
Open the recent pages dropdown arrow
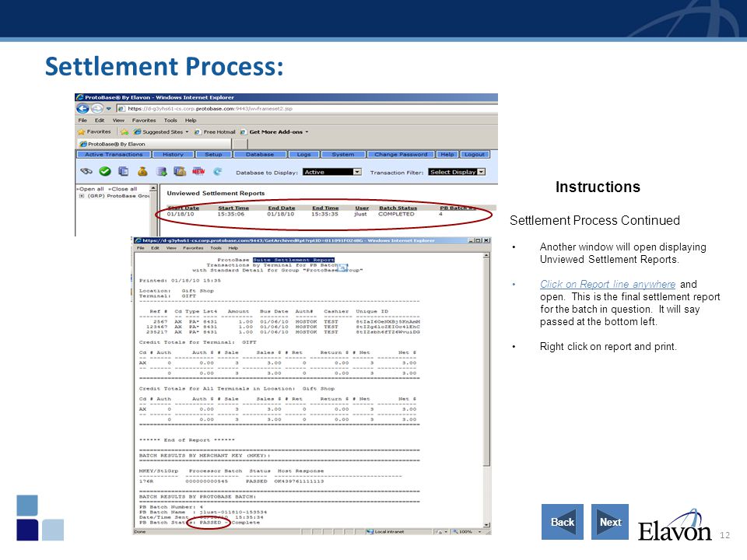pyautogui.click(x=109, y=109)
